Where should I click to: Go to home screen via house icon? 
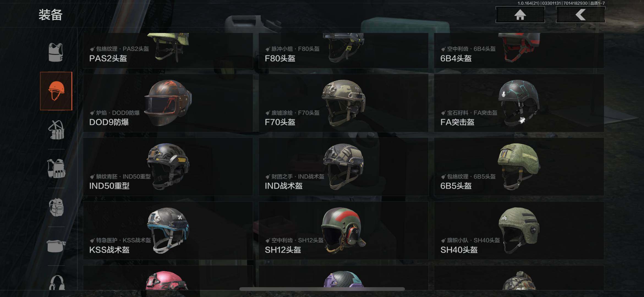(520, 15)
